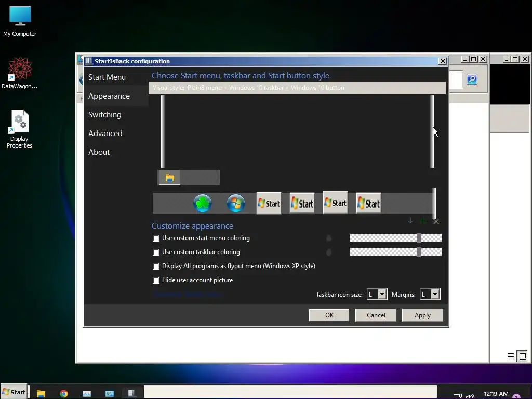Open the pictures app on the taskbar
Screen dimensions: 532x399
pos(87,394)
